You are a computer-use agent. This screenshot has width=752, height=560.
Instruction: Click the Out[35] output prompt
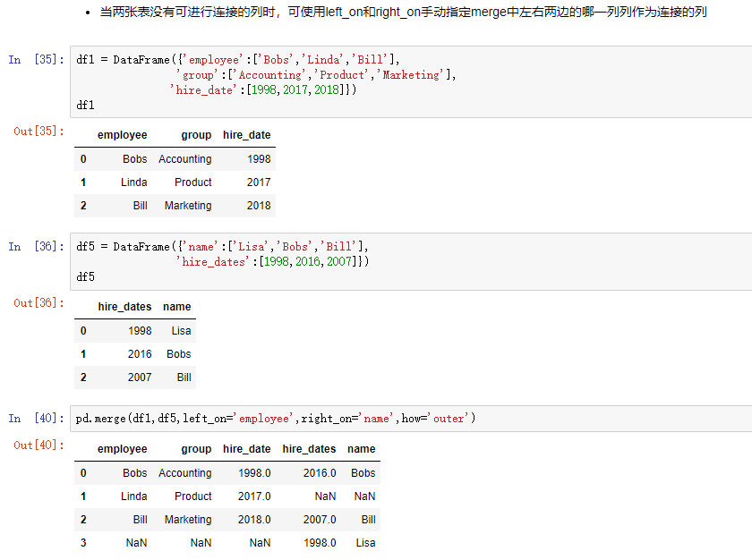pyautogui.click(x=38, y=131)
